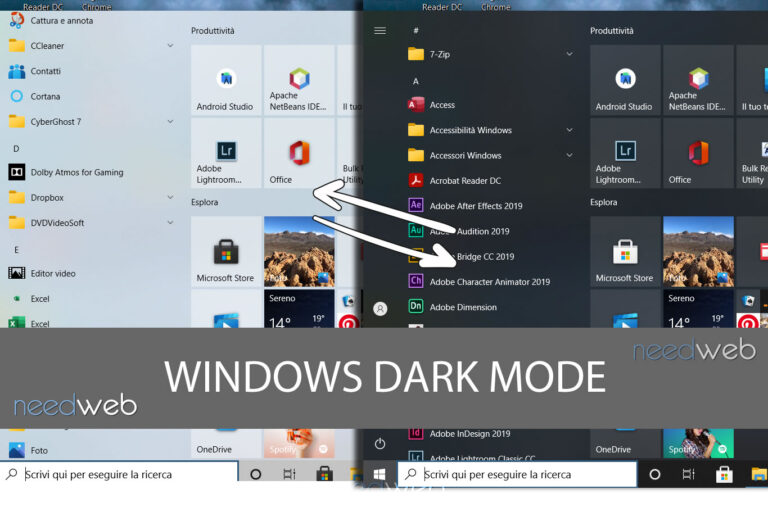Open Adobe InDesign 2019 in dark list

point(459,434)
